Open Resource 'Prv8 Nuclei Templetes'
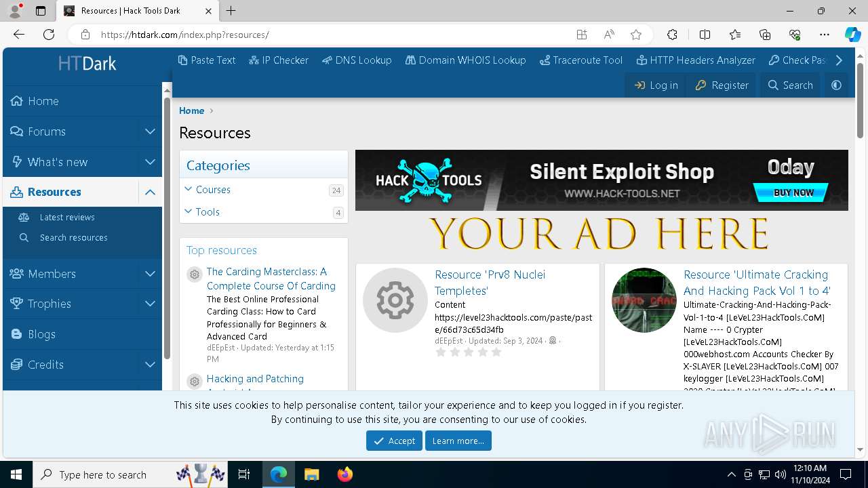Image resolution: width=868 pixels, height=488 pixels. pos(490,283)
